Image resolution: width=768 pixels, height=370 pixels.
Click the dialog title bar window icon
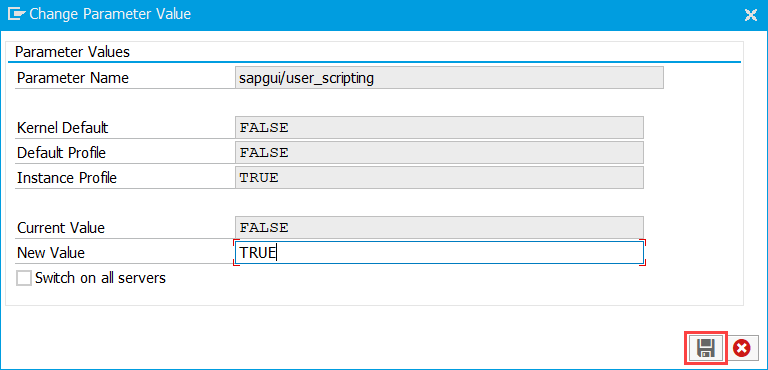click(x=16, y=14)
